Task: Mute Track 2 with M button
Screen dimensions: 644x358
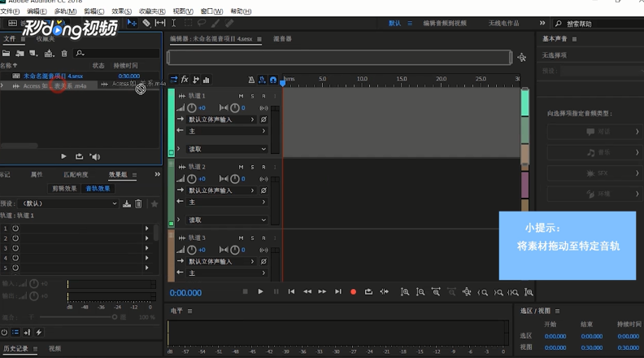Action: 241,167
